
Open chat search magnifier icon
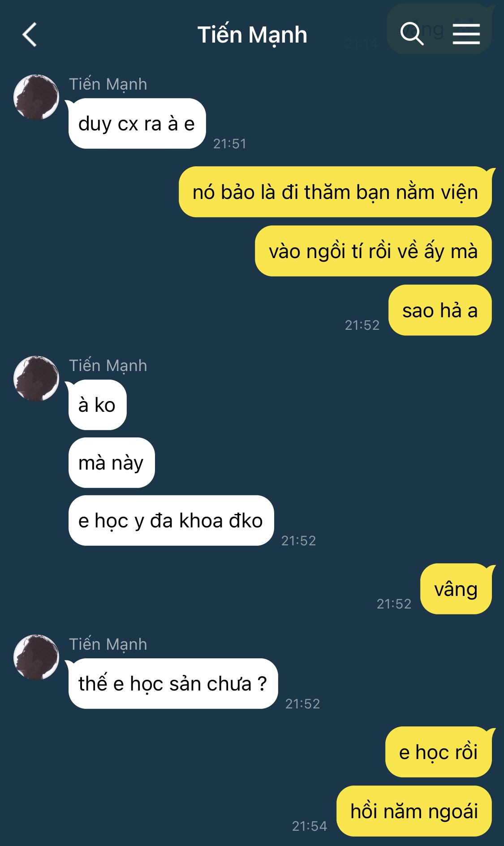coord(412,34)
